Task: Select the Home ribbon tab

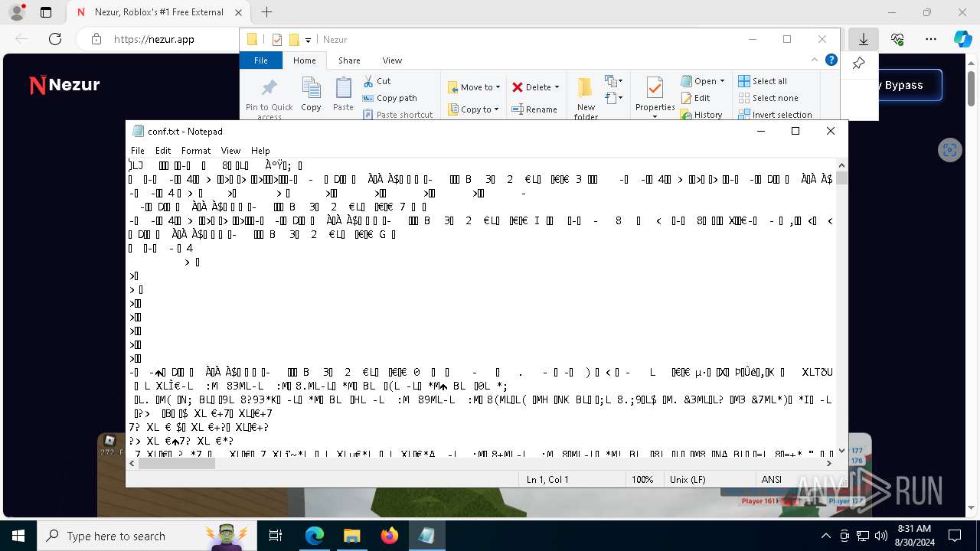Action: (304, 60)
